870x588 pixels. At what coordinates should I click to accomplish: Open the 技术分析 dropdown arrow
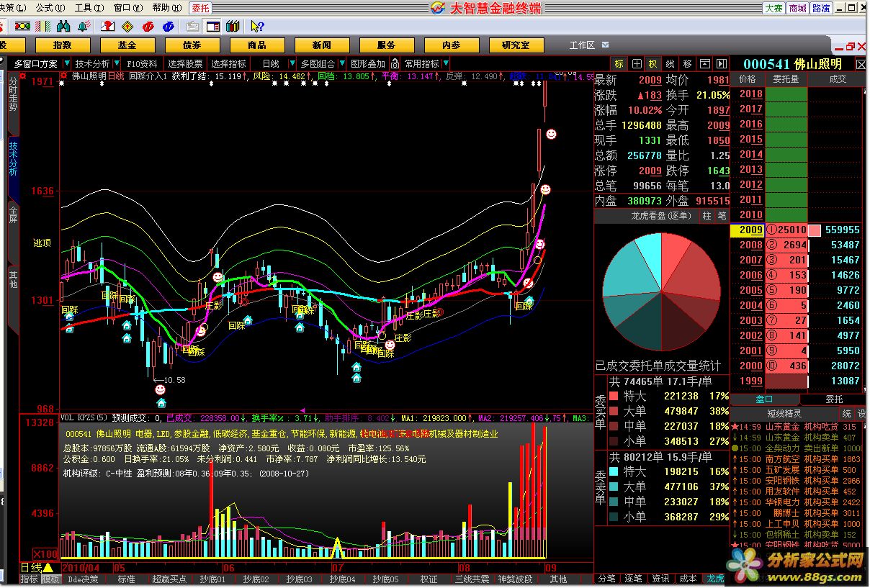pyautogui.click(x=117, y=63)
